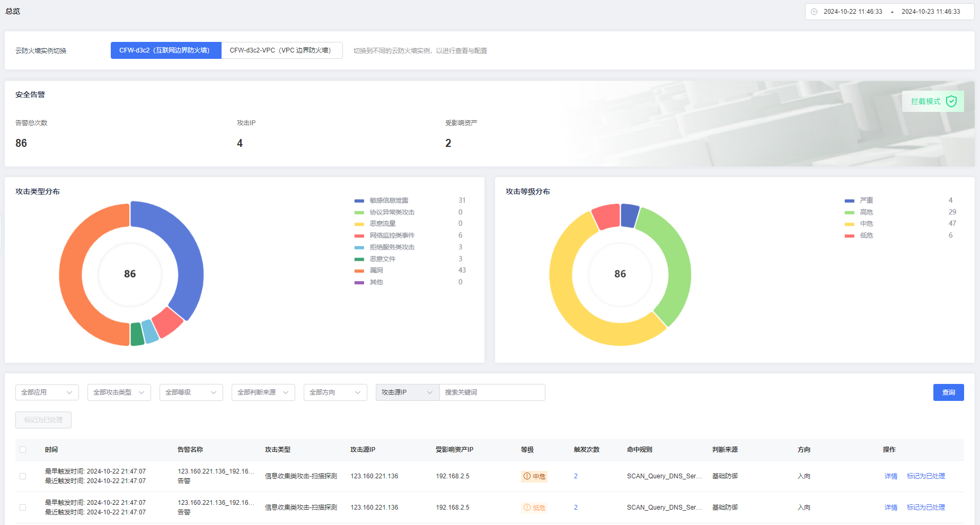This screenshot has width=980, height=525.
Task: Click trigger count 2 in 中危 row
Action: click(x=576, y=476)
